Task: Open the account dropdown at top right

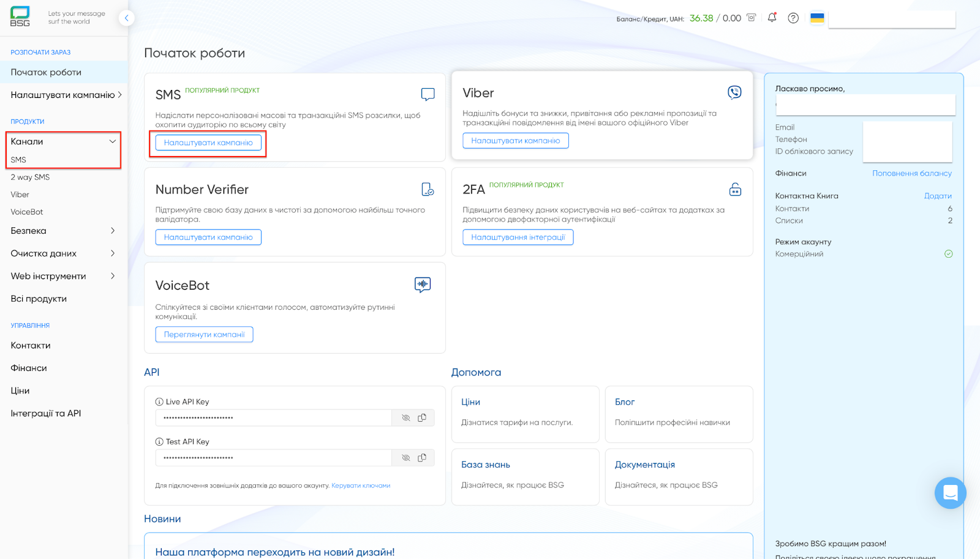Action: (892, 18)
